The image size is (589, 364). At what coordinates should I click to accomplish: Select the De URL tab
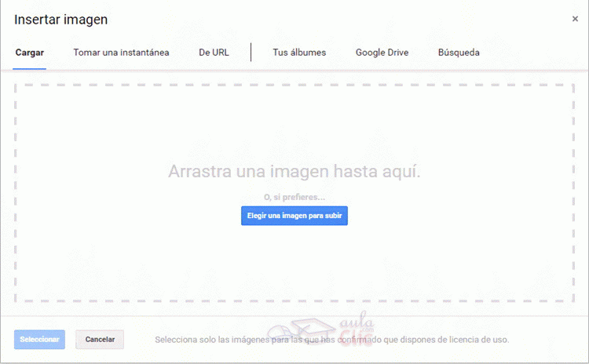[x=214, y=53]
